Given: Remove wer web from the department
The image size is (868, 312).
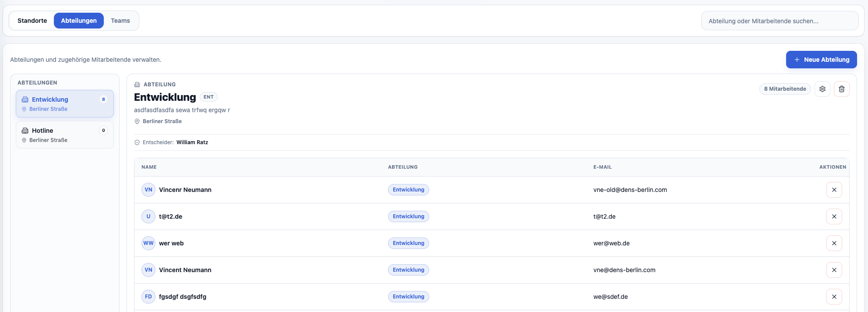Looking at the screenshot, I should click(x=834, y=243).
